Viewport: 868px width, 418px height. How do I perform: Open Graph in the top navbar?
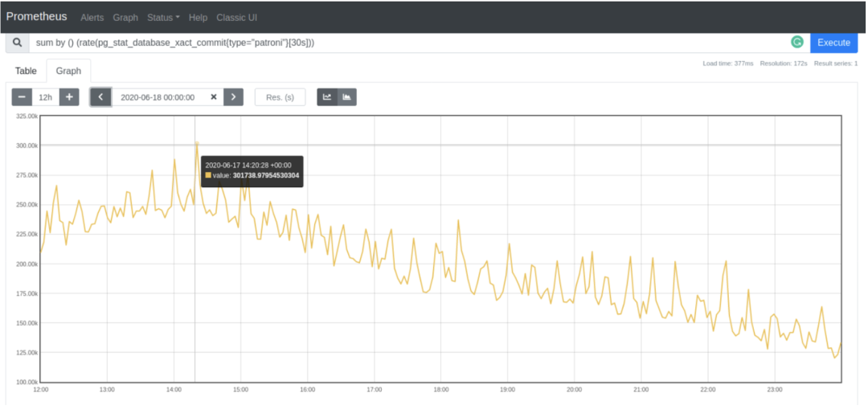pyautogui.click(x=125, y=17)
